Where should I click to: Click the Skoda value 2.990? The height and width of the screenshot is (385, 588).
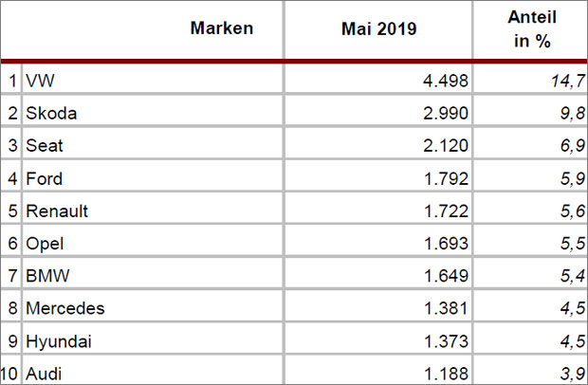click(445, 113)
